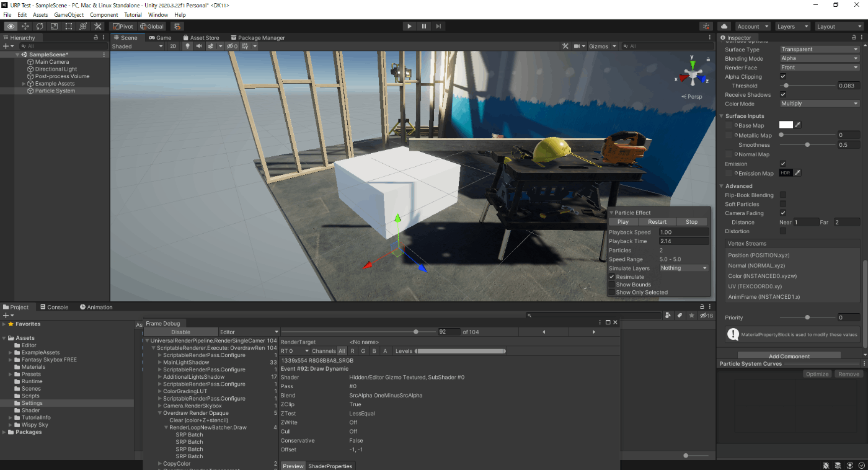Screen dimensions: 868x470
Task: Open Color Mode dropdown
Action: pyautogui.click(x=819, y=104)
